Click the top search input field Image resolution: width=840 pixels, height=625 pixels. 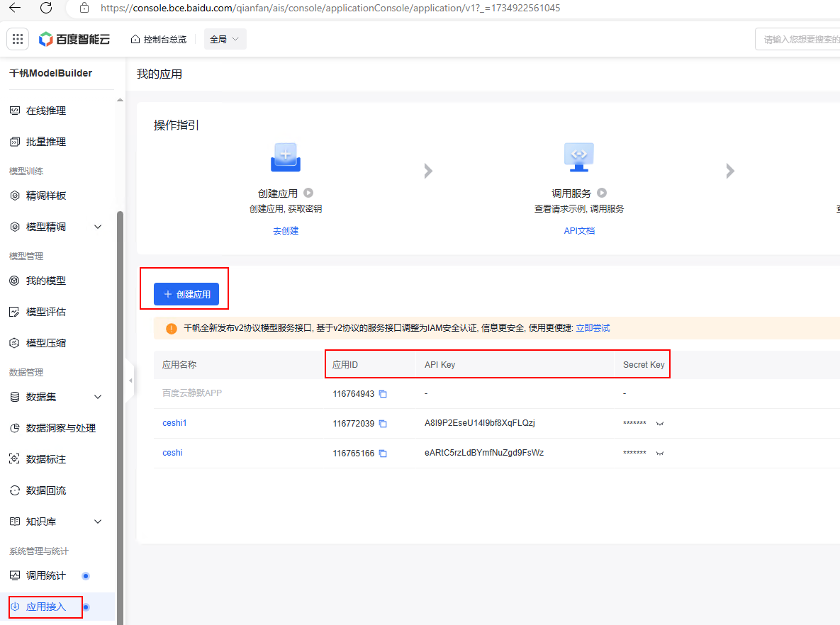coord(797,40)
